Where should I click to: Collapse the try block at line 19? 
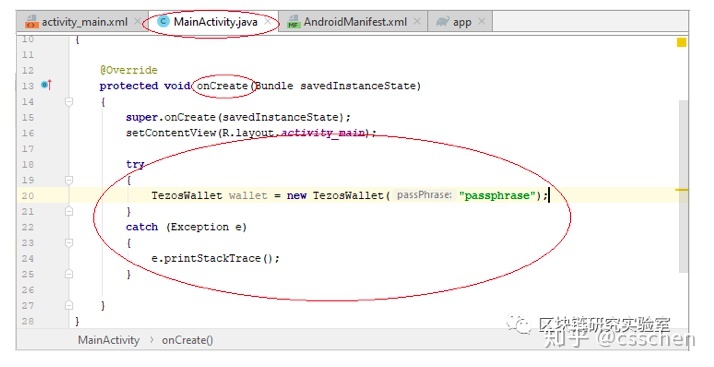[x=69, y=180]
